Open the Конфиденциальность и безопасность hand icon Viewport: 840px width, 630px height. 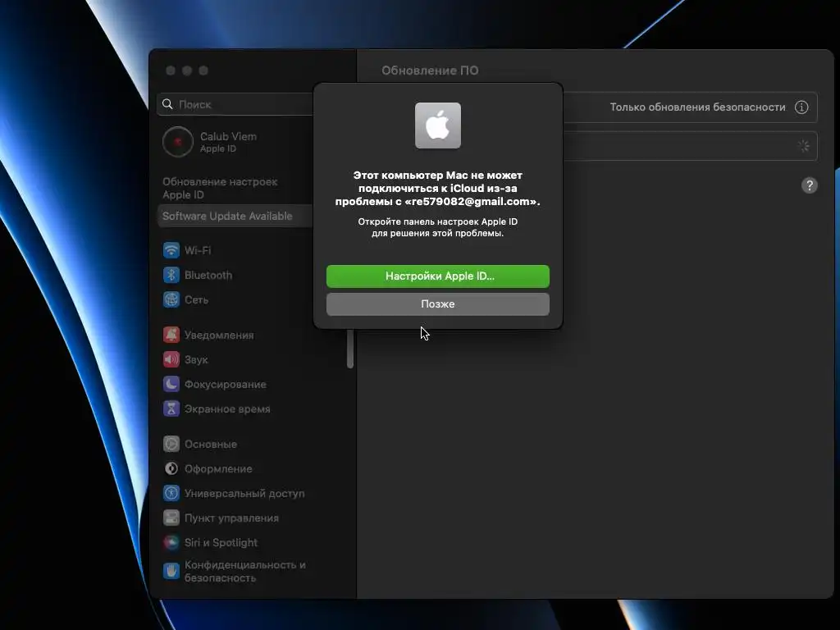[x=171, y=571]
